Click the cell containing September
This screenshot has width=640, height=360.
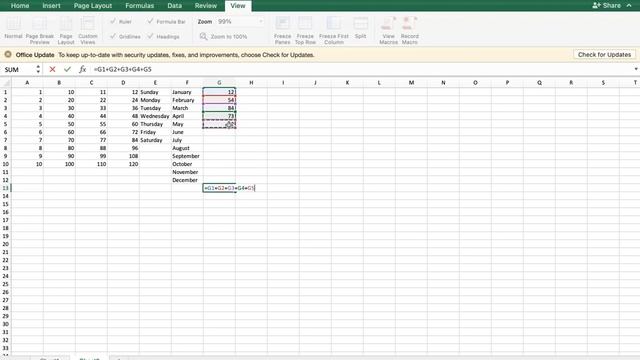tap(187, 156)
